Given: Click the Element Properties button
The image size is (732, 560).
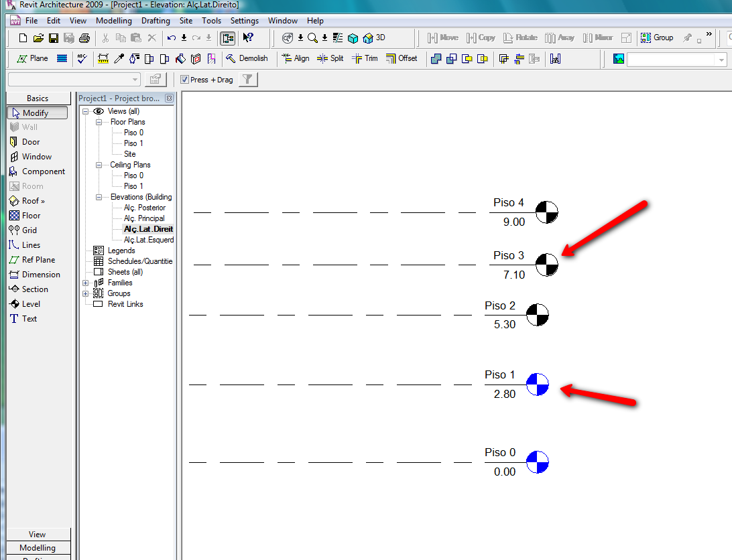Looking at the screenshot, I should pyautogui.click(x=156, y=79).
